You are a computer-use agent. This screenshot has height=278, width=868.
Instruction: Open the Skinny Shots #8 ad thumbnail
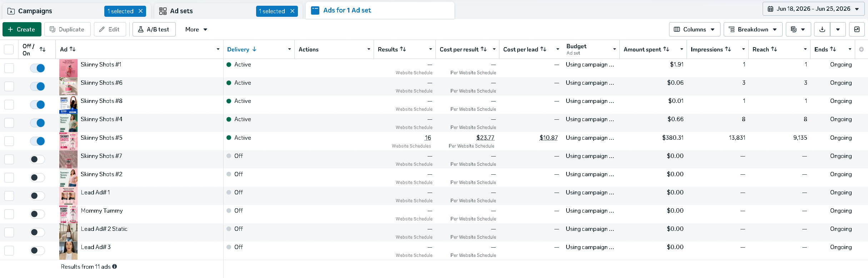(68, 105)
